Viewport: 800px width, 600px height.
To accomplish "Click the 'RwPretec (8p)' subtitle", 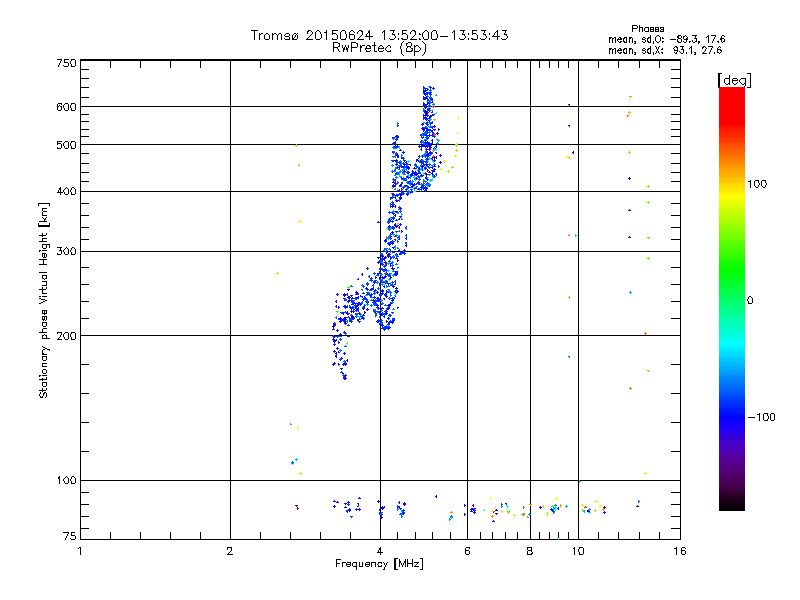I will 379,48.
